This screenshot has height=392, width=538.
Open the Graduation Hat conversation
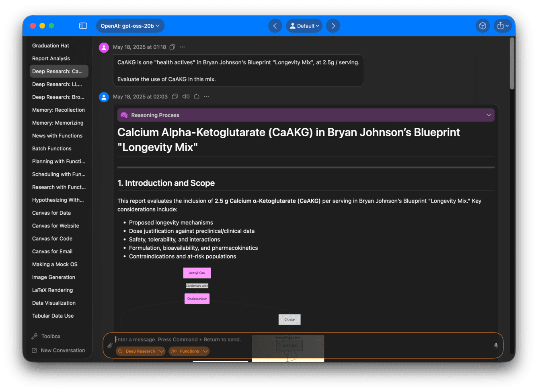pyautogui.click(x=59, y=45)
